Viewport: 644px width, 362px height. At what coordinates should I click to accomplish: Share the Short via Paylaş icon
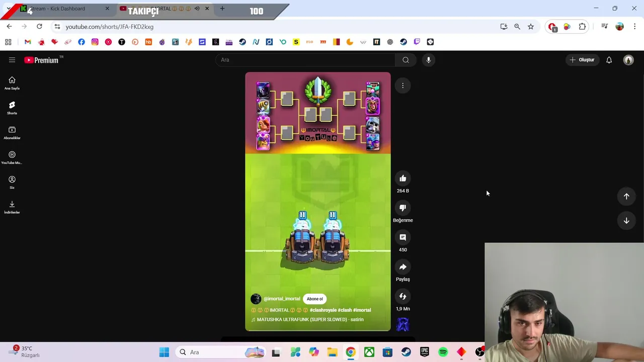(403, 267)
